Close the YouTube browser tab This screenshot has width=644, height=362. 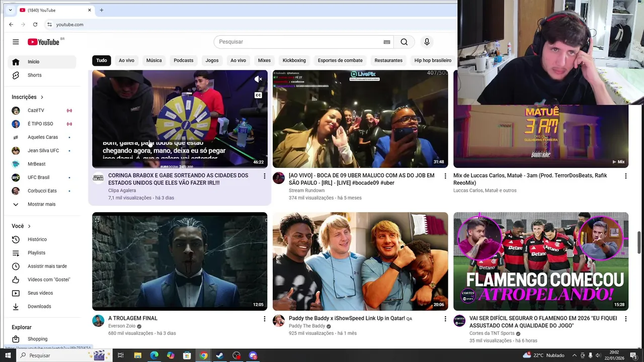(x=90, y=10)
